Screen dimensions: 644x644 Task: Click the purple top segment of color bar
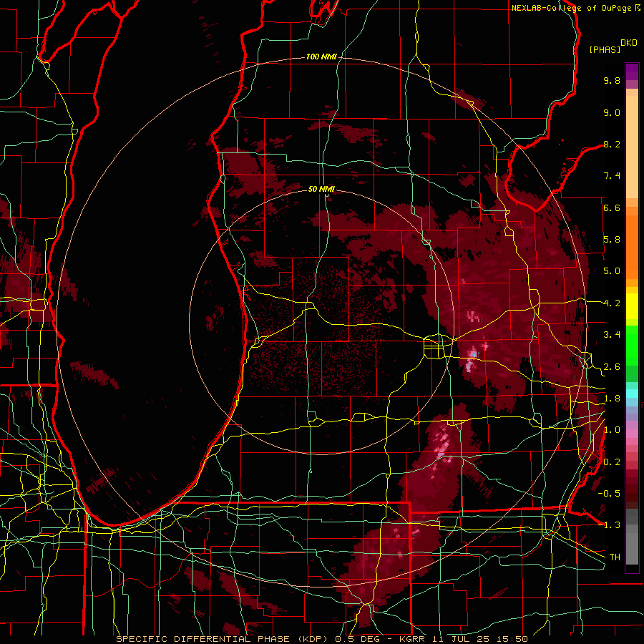[632, 72]
